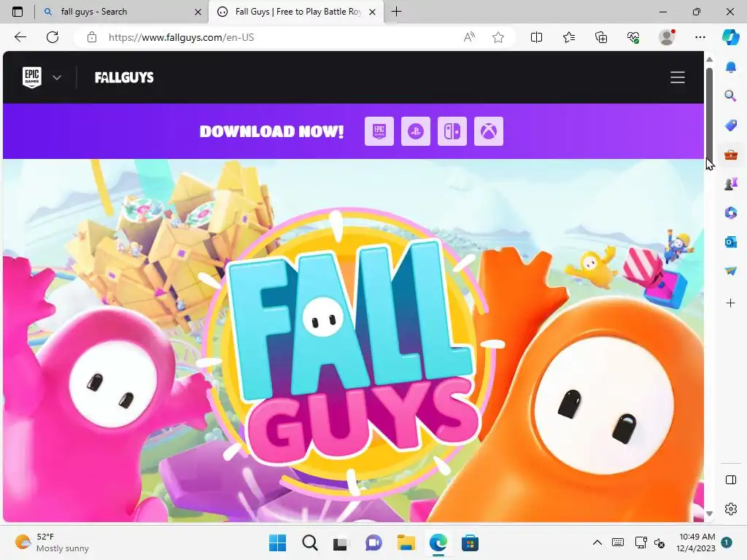Viewport: 747px width, 560px height.
Task: Open sidebar Games chess icon
Action: [x=731, y=183]
